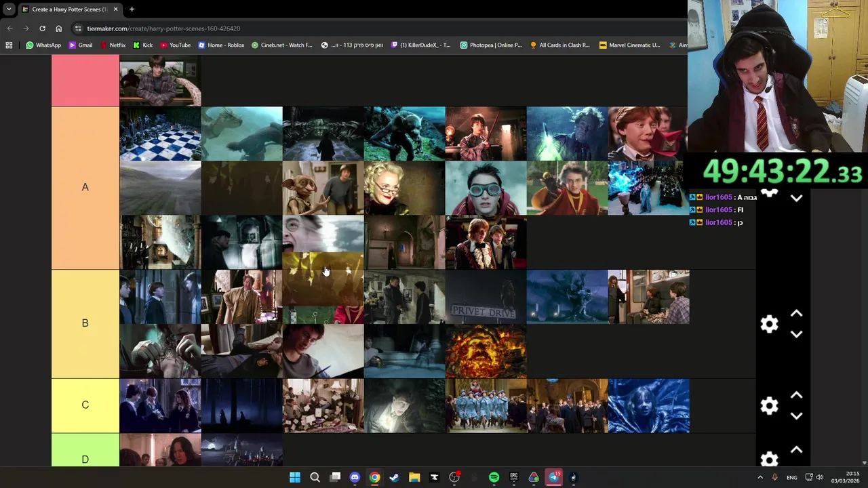Open the Photopea bookmark
This screenshot has width=868, height=488.
(x=490, y=45)
